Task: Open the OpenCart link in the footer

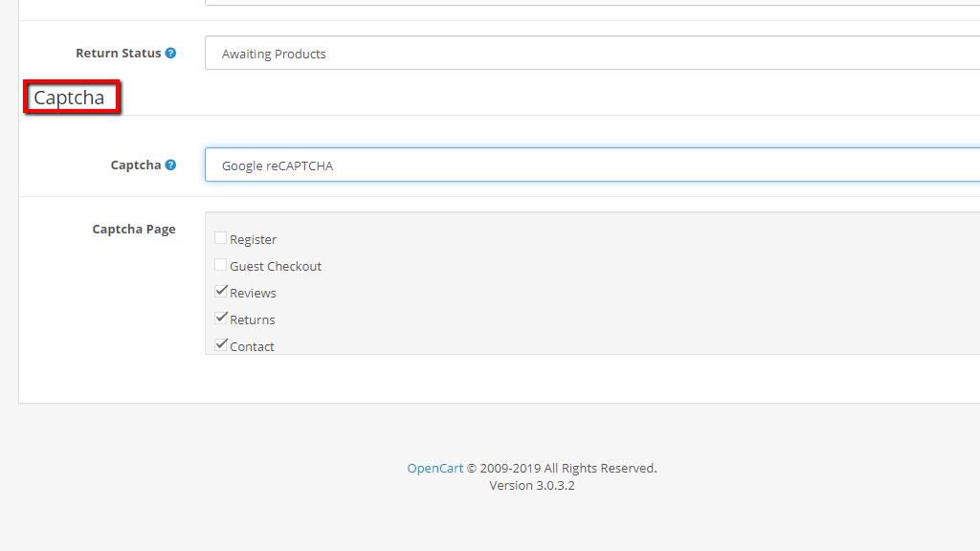Action: tap(434, 468)
